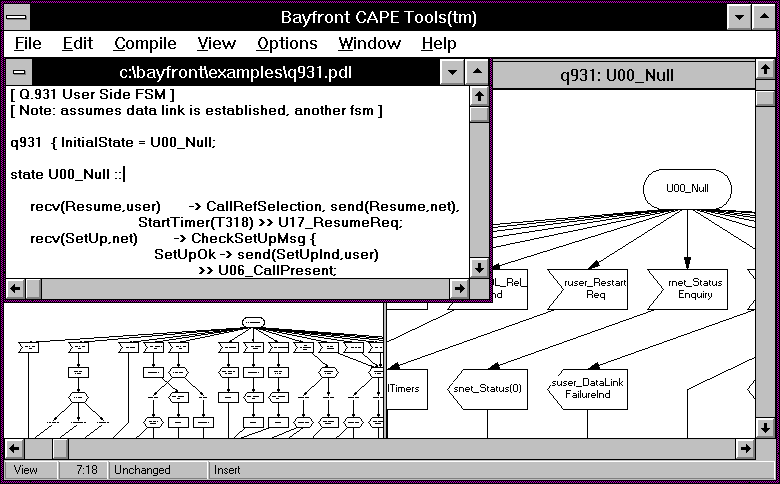
Task: Click the bottom diagram scroll left arrow
Action: point(14,449)
